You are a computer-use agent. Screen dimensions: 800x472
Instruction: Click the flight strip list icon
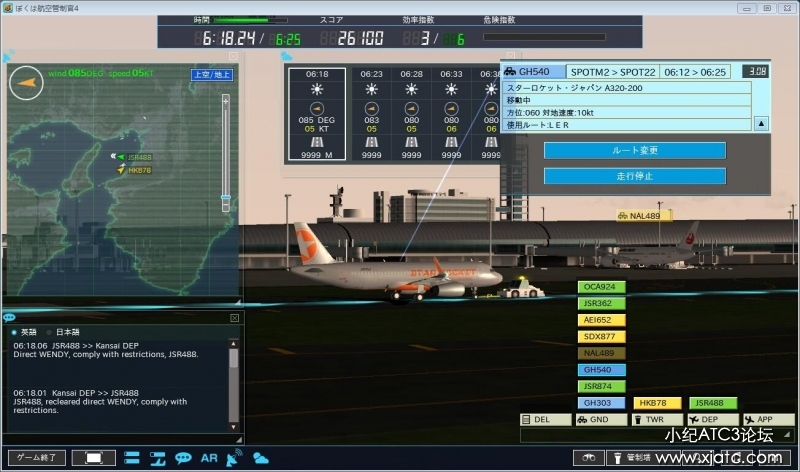(x=133, y=457)
